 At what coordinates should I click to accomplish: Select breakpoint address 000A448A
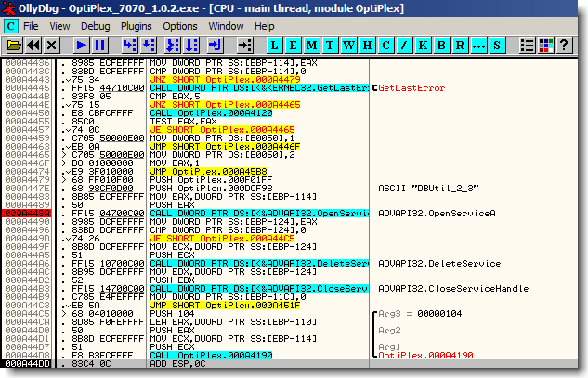pyautogui.click(x=27, y=214)
